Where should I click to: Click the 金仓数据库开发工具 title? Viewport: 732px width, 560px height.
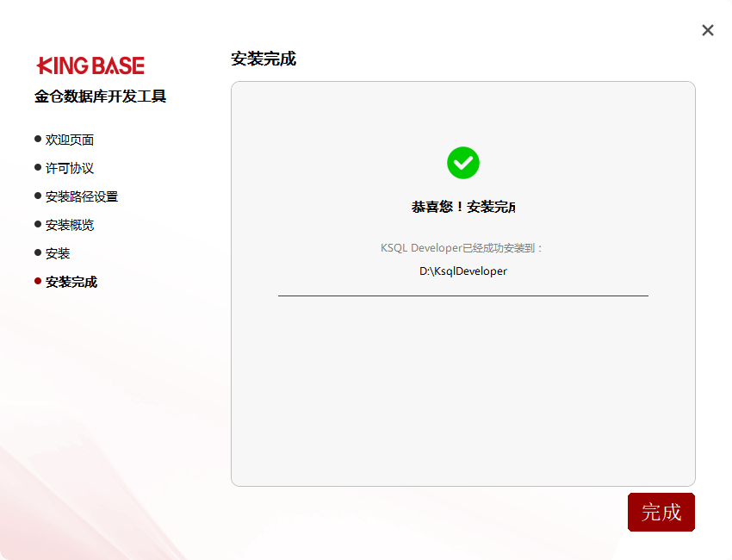[x=100, y=96]
